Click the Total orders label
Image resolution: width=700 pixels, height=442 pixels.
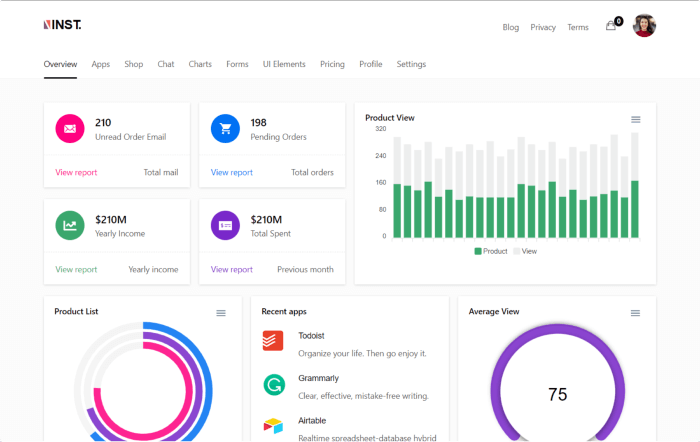(312, 172)
